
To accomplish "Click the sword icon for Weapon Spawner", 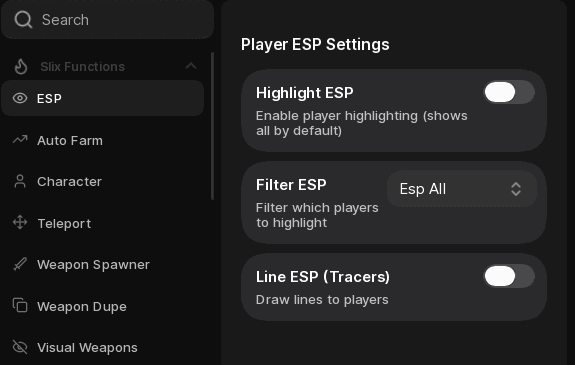I will (x=20, y=264).
